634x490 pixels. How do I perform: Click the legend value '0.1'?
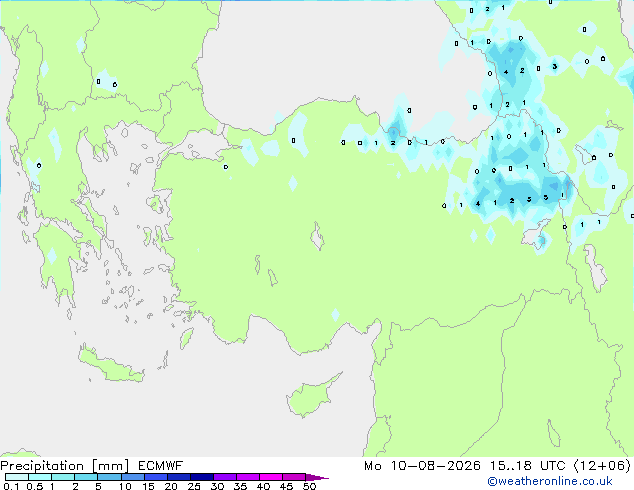11,486
